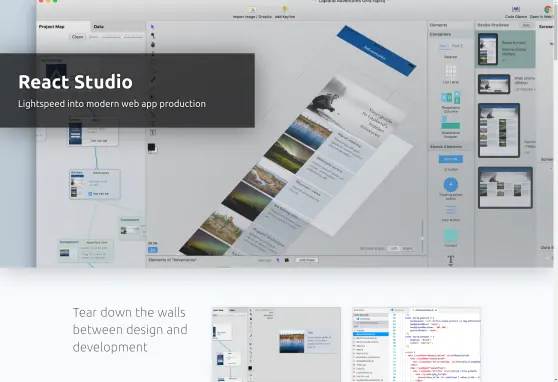This screenshot has height=382, width=558.
Task: Click the Chrome Open in Web icon
Action: [548, 9]
